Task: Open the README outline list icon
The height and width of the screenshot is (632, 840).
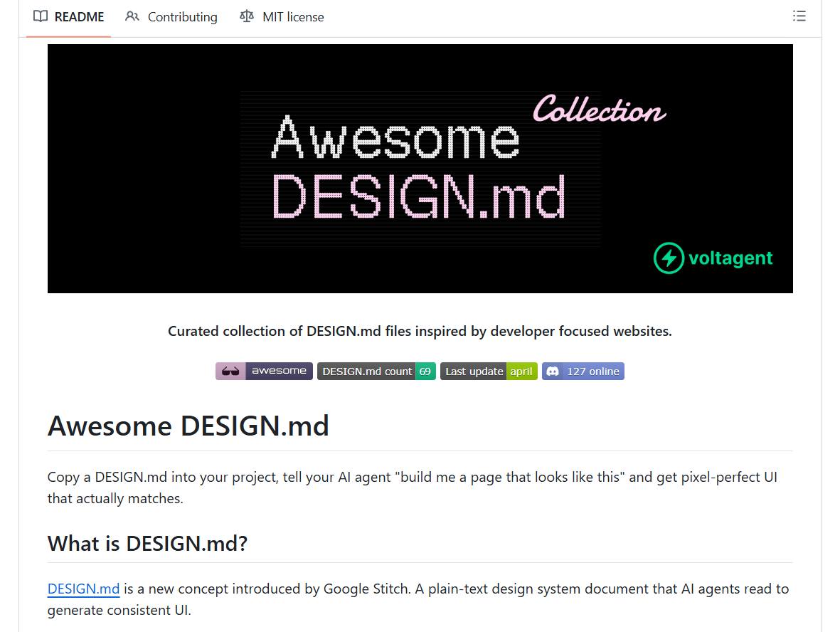Action: pyautogui.click(x=799, y=16)
